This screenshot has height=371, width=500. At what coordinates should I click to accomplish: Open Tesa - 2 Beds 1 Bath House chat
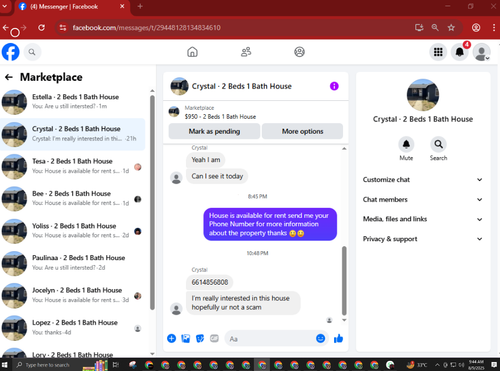click(73, 166)
